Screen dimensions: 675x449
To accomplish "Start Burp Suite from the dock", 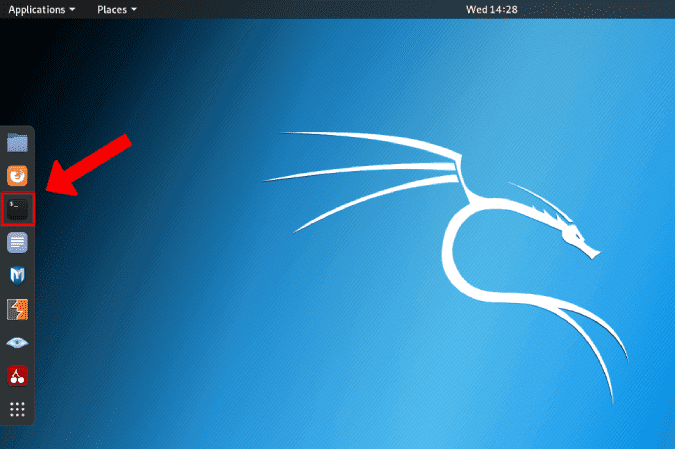I will [17, 310].
